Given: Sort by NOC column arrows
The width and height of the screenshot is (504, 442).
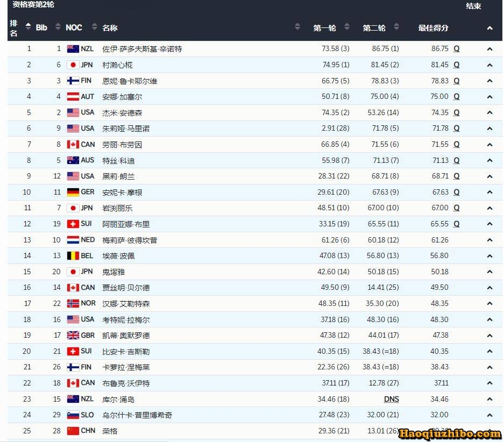Looking at the screenshot, I should tap(94, 26).
